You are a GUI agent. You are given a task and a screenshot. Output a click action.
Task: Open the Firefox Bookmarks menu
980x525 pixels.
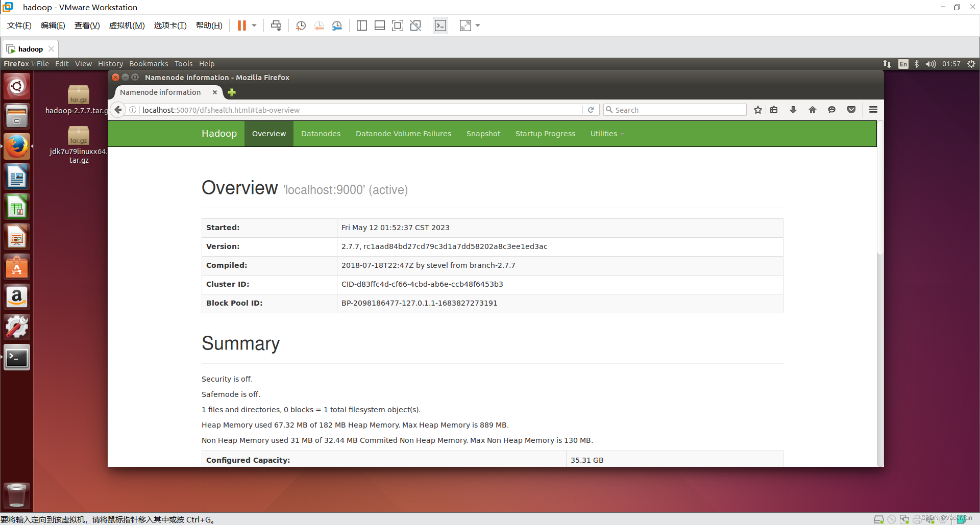coord(149,64)
